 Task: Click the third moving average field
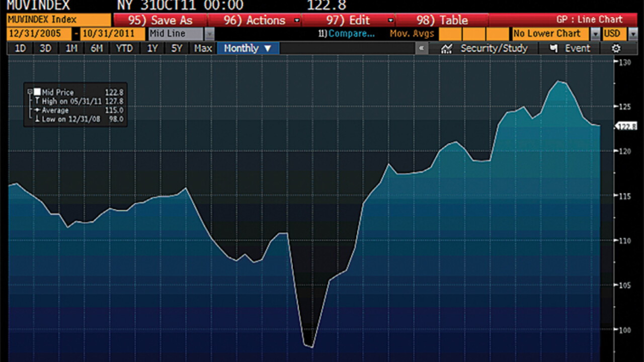pos(498,34)
